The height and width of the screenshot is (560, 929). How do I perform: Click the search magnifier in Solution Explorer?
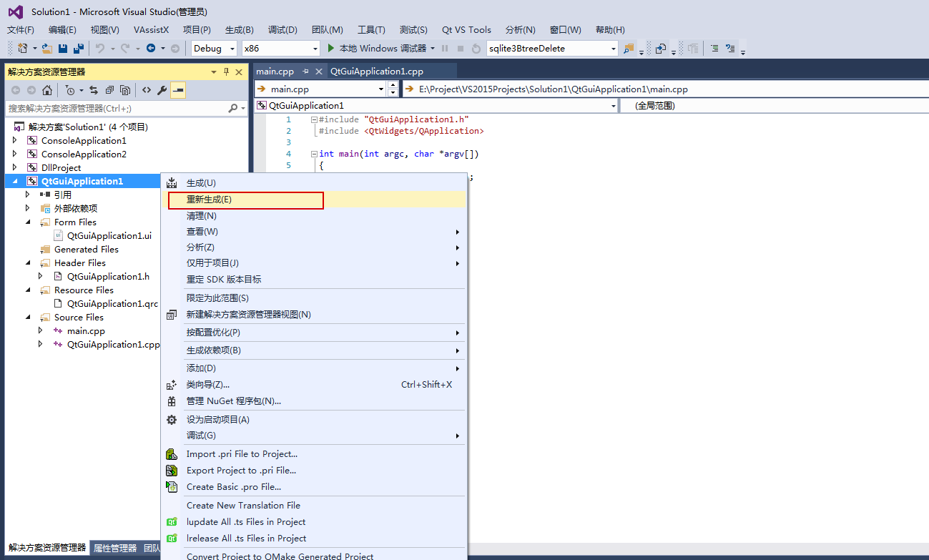point(233,108)
